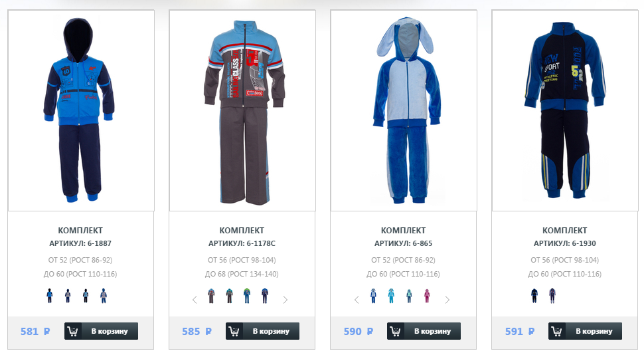
Task: Show next color variants for item 6-865
Action: coord(447,300)
